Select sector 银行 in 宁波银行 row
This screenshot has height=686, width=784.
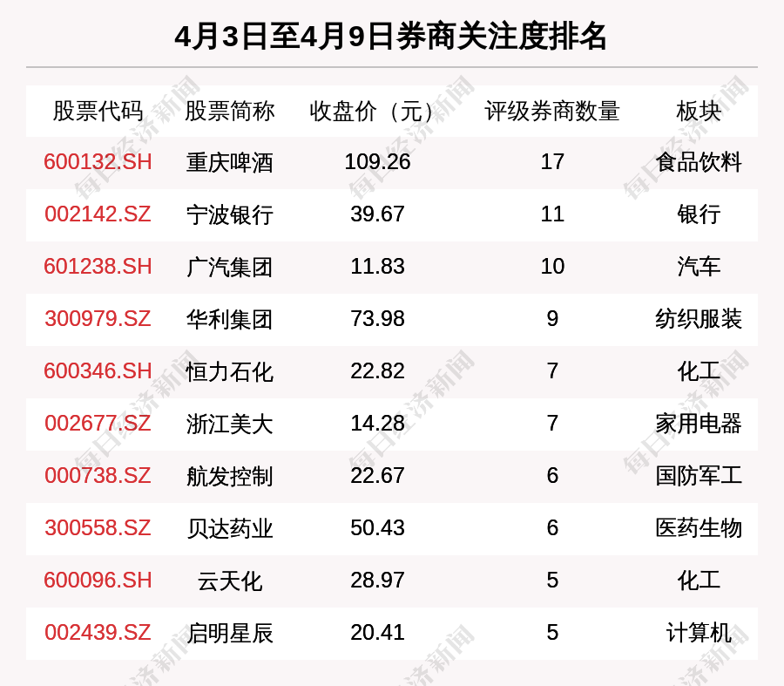coord(699,214)
